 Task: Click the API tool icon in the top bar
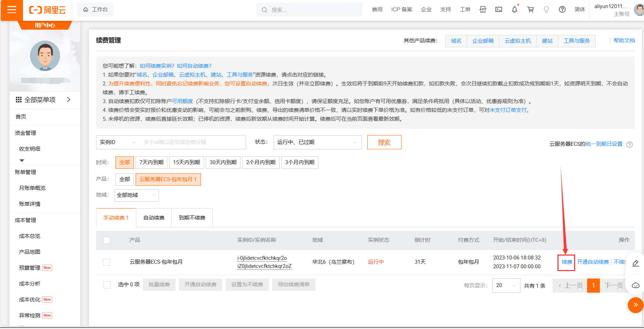tap(483, 10)
